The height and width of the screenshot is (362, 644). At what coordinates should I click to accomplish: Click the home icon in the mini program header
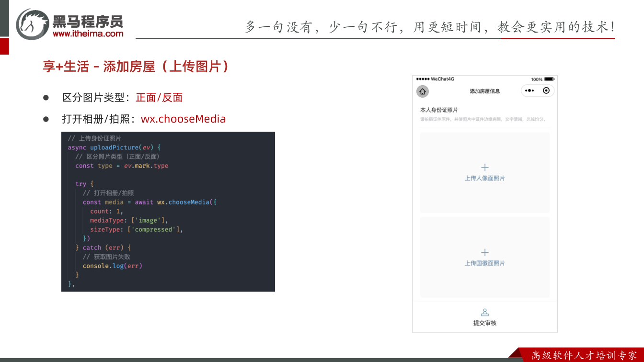tap(423, 91)
